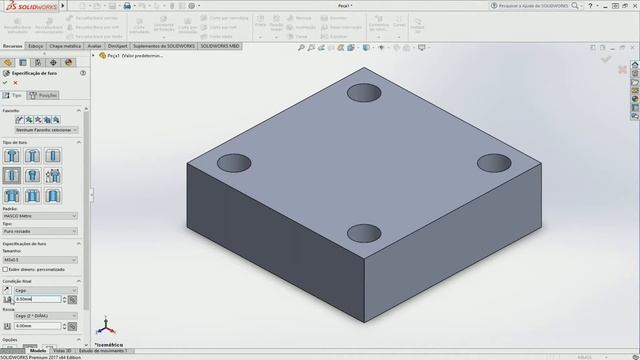The image size is (640, 360).
Task: Confirm hole specification with green checkmark
Action: (x=5, y=83)
